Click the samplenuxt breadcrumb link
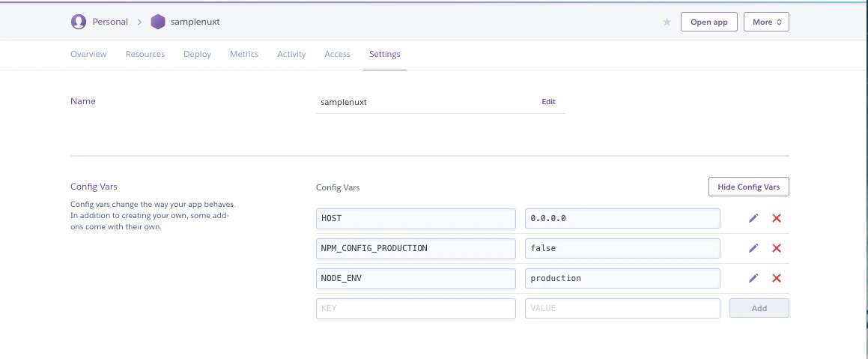The height and width of the screenshot is (359, 868). point(196,22)
